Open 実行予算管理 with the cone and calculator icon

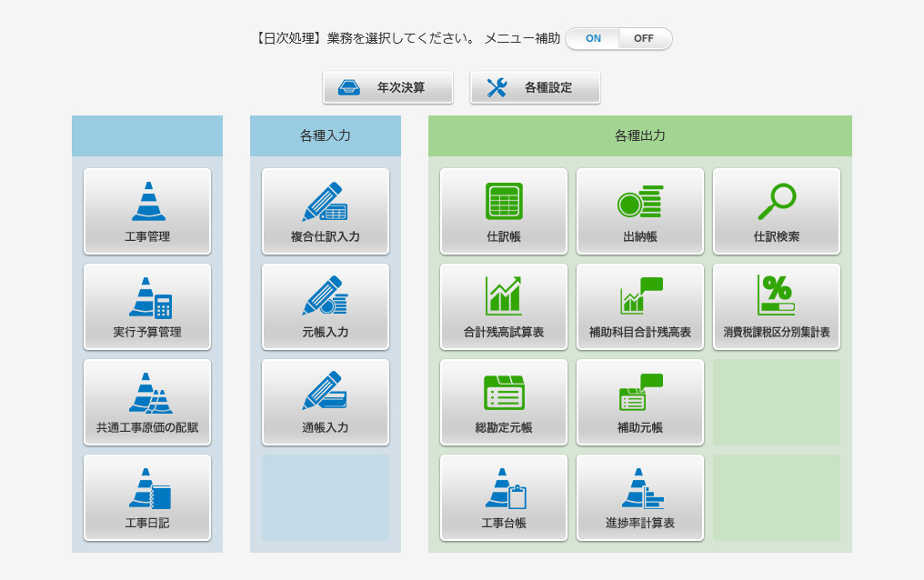pyautogui.click(x=147, y=306)
